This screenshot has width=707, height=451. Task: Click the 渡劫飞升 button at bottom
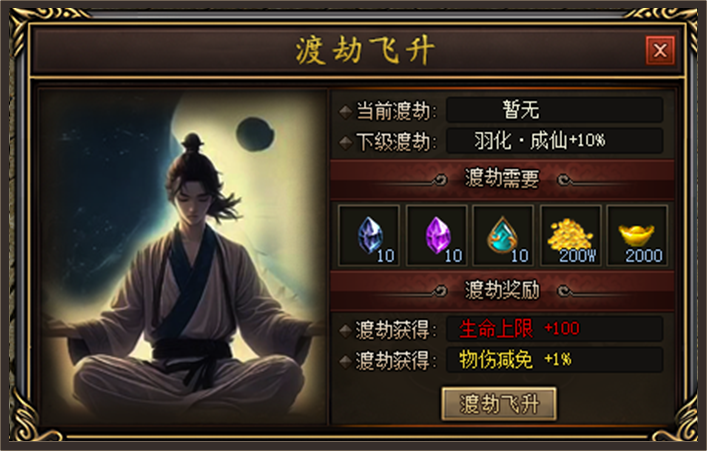click(x=499, y=403)
